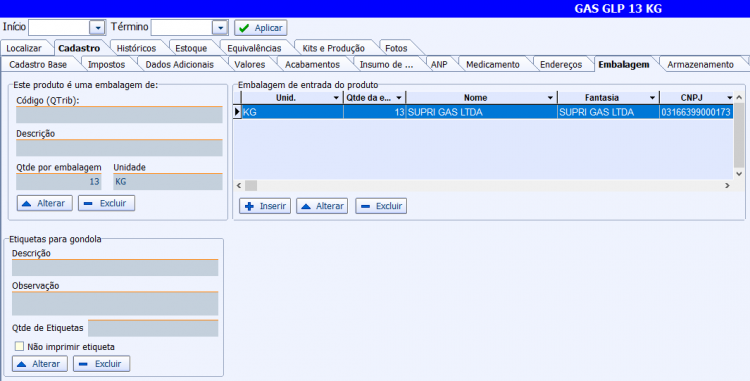Click Alterar in Etiquetas para gondola
Screen dimensions: 750x381
click(x=40, y=364)
